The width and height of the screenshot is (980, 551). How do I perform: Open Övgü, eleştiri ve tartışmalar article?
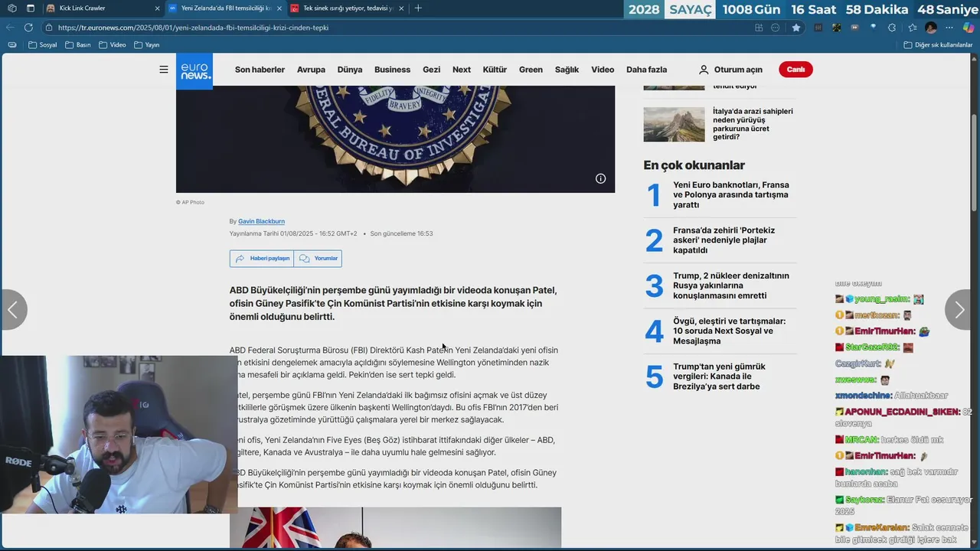click(x=729, y=331)
